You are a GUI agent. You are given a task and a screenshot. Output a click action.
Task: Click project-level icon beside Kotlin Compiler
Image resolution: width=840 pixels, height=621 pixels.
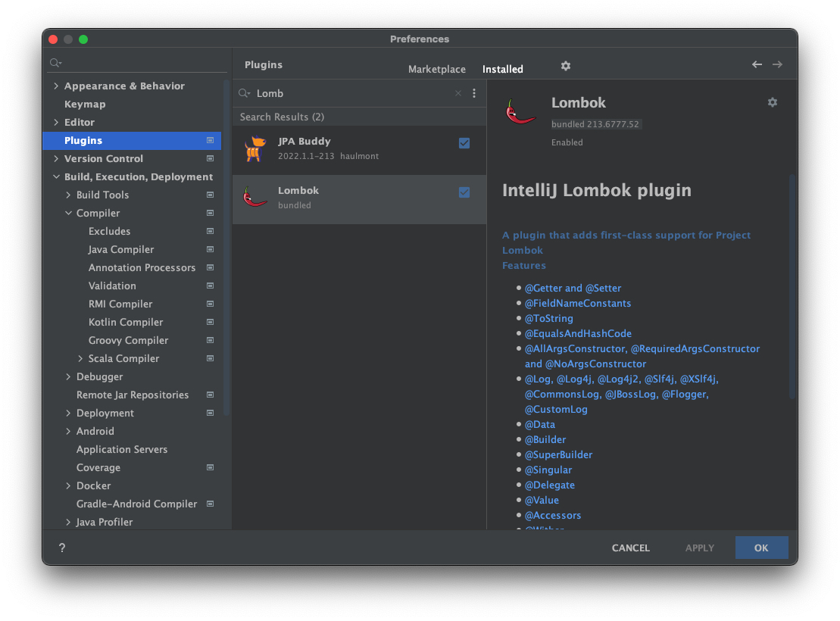[210, 322]
